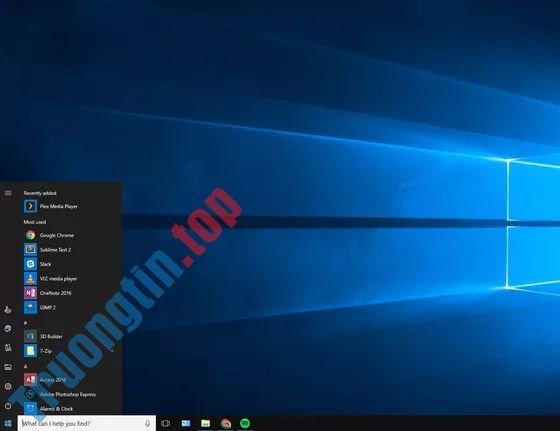Click the Power button in Start menu
Screen dimensions: 560x431
[8, 406]
